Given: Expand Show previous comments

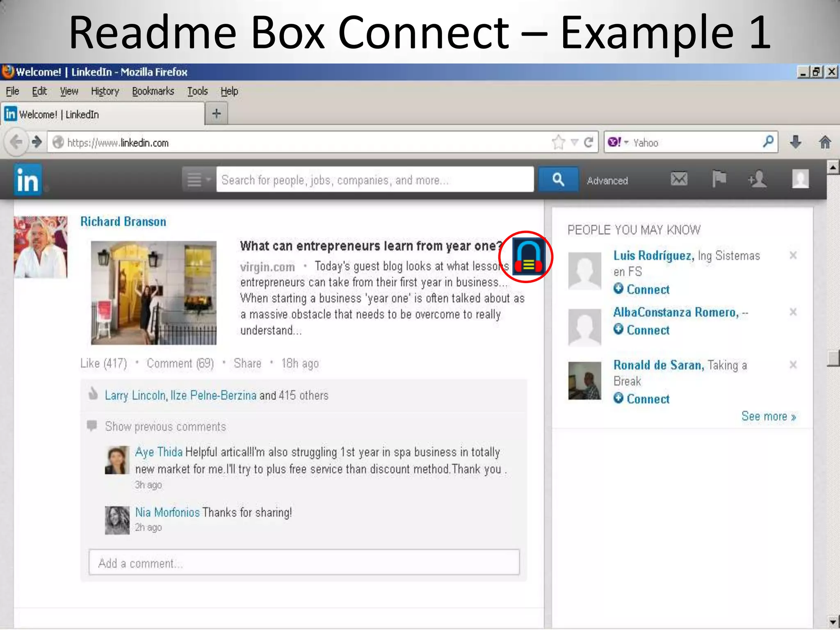Looking at the screenshot, I should pos(165,427).
